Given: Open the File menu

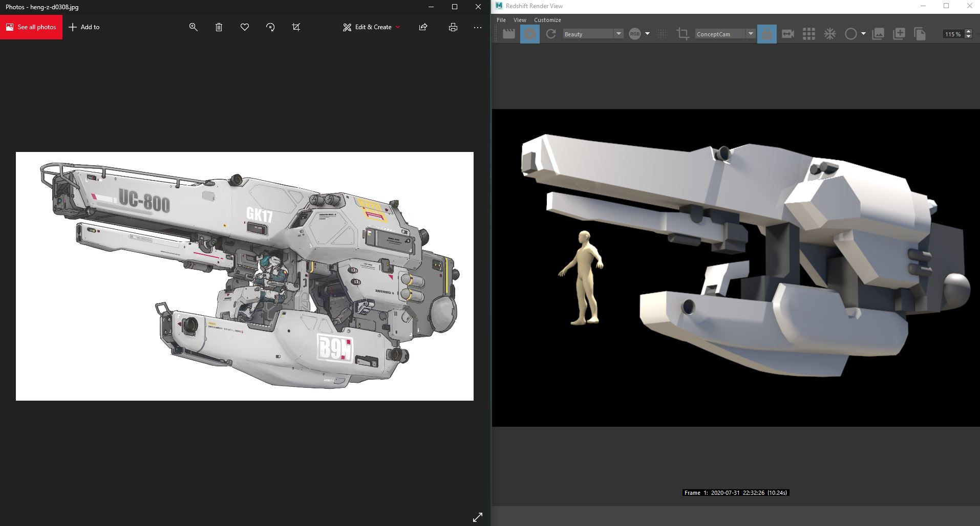Looking at the screenshot, I should pyautogui.click(x=501, y=20).
